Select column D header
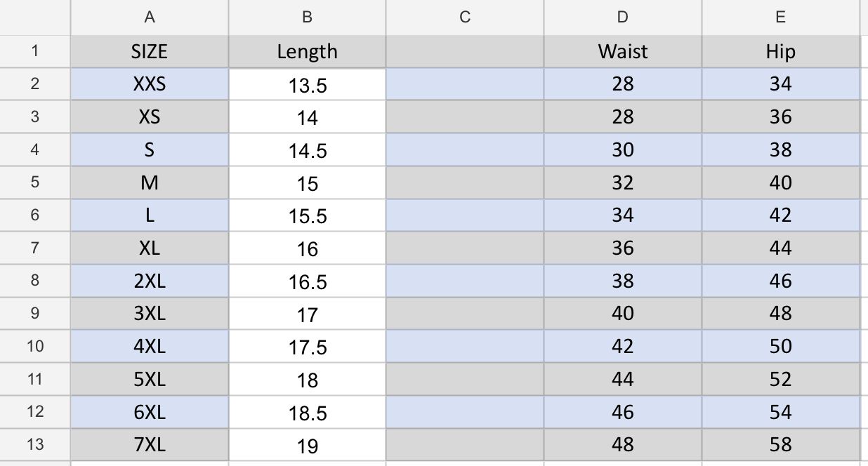 [622, 18]
